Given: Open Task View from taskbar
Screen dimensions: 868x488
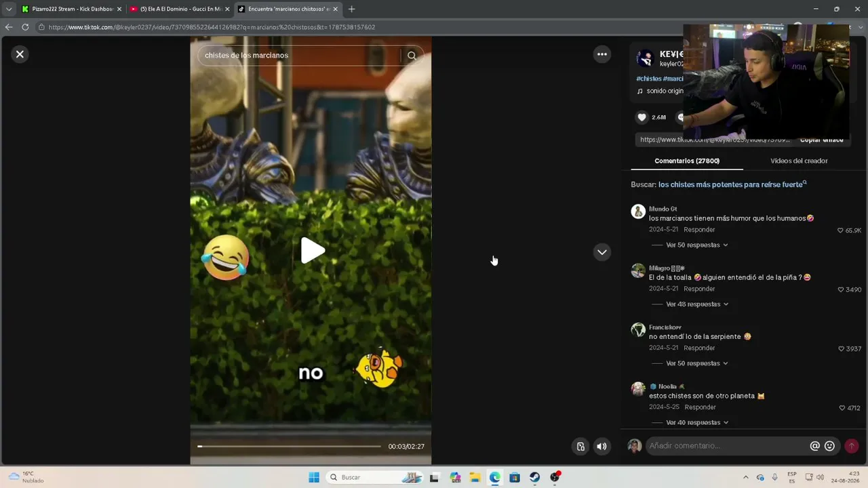Looking at the screenshot, I should pyautogui.click(x=434, y=477).
